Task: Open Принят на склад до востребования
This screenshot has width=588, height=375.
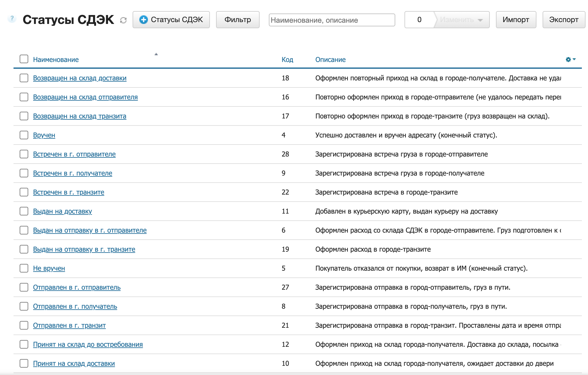Action: [x=88, y=345]
